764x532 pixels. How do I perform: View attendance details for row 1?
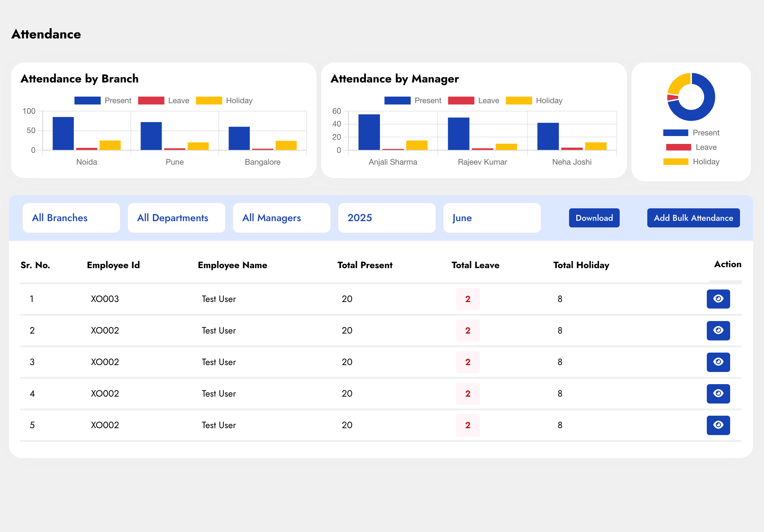[718, 299]
